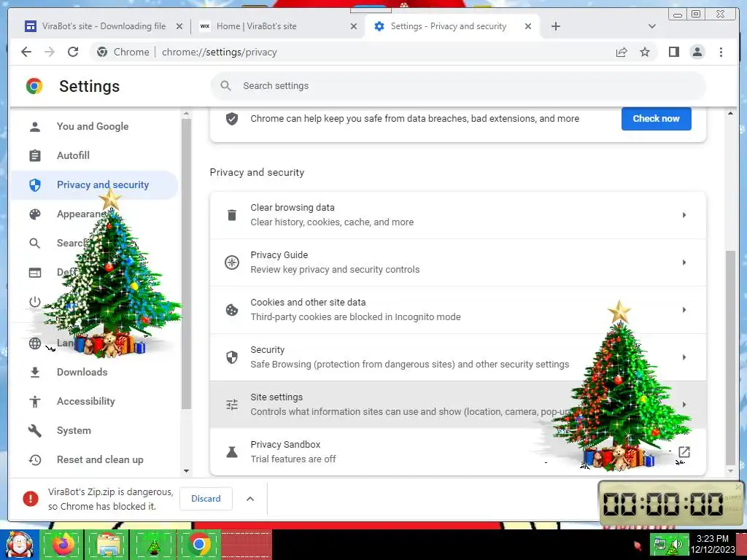Open the tab search dropdown chevron

click(x=652, y=26)
